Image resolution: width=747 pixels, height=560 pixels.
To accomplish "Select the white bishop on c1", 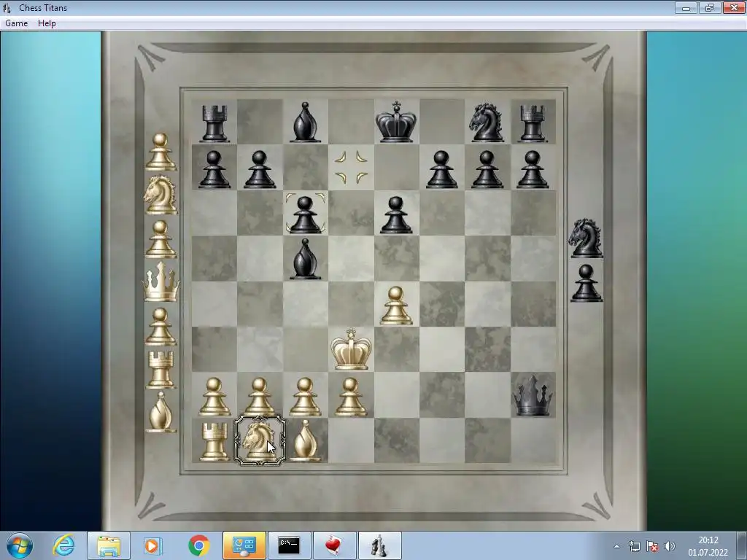I will [x=305, y=441].
